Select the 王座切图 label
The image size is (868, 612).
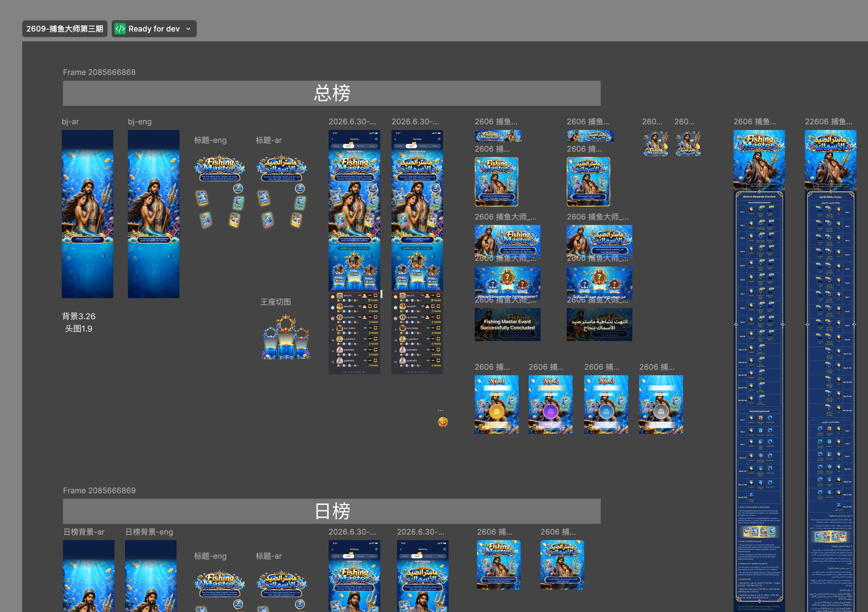[x=276, y=302]
